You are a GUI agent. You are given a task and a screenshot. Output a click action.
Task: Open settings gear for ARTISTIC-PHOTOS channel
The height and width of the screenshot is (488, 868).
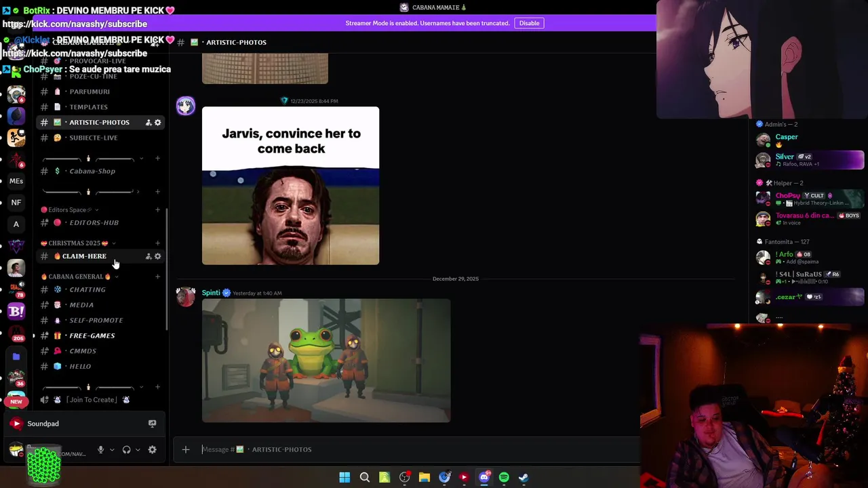click(158, 123)
